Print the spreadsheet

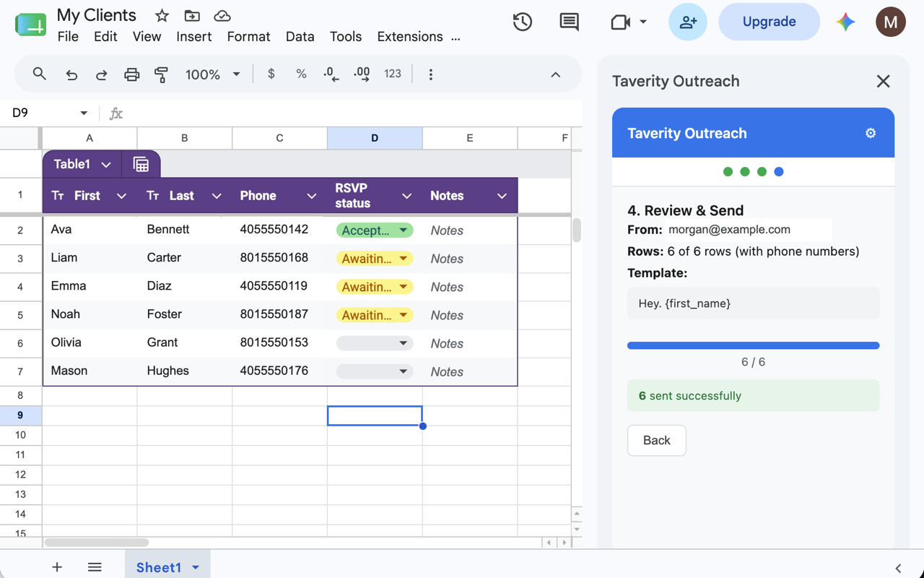click(131, 74)
